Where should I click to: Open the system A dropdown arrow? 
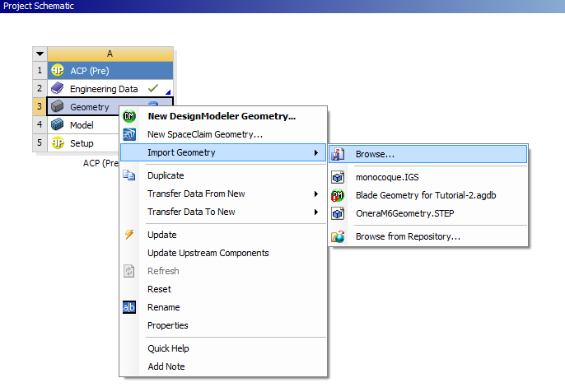tap(40, 54)
